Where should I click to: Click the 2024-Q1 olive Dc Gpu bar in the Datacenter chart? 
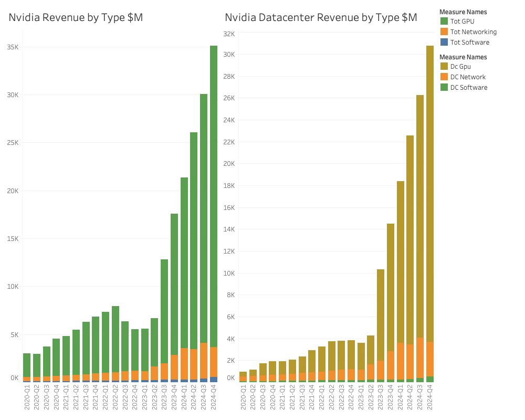[x=401, y=262]
